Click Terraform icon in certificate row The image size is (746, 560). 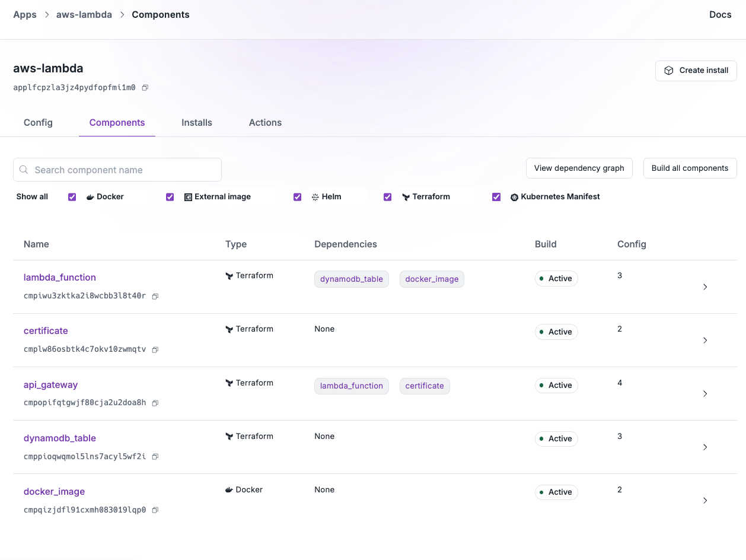(229, 329)
